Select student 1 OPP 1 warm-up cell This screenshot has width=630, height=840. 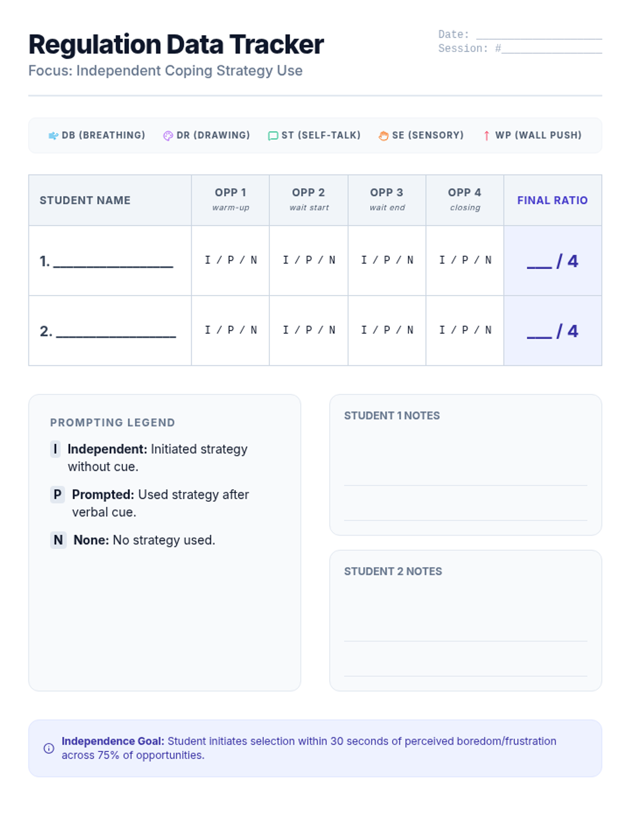click(x=230, y=260)
